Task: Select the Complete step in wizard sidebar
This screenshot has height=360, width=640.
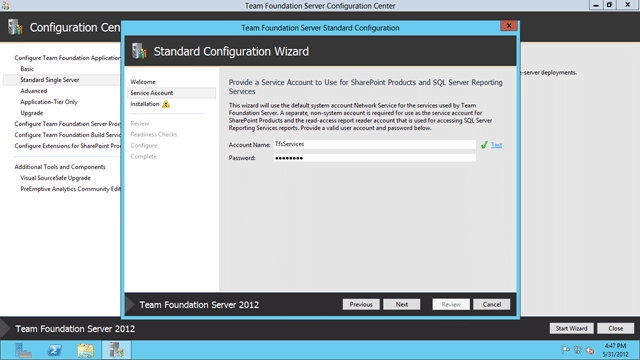Action: coord(143,156)
